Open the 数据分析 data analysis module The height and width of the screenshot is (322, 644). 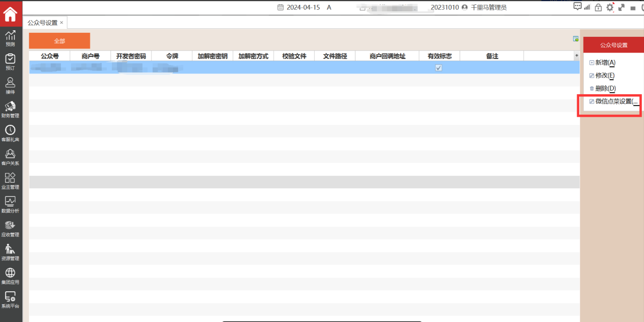coord(10,204)
